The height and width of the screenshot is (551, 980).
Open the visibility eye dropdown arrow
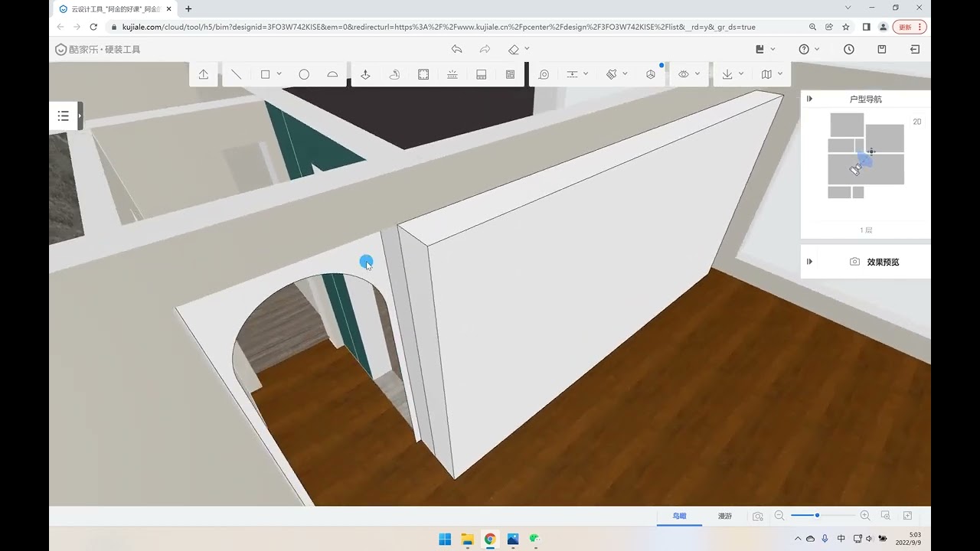click(x=697, y=74)
